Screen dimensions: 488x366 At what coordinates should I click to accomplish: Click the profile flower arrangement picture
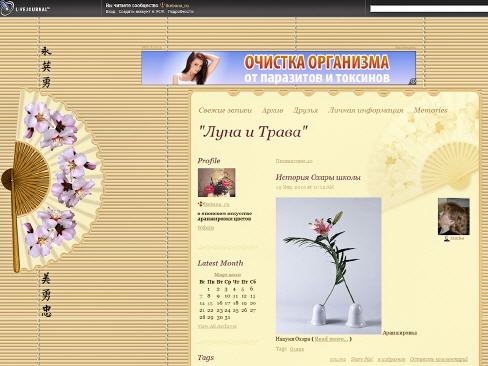pos(217,182)
